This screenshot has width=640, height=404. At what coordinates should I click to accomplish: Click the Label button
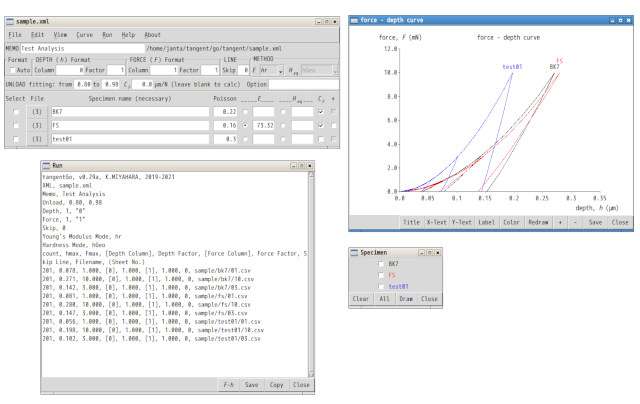[x=486, y=222]
